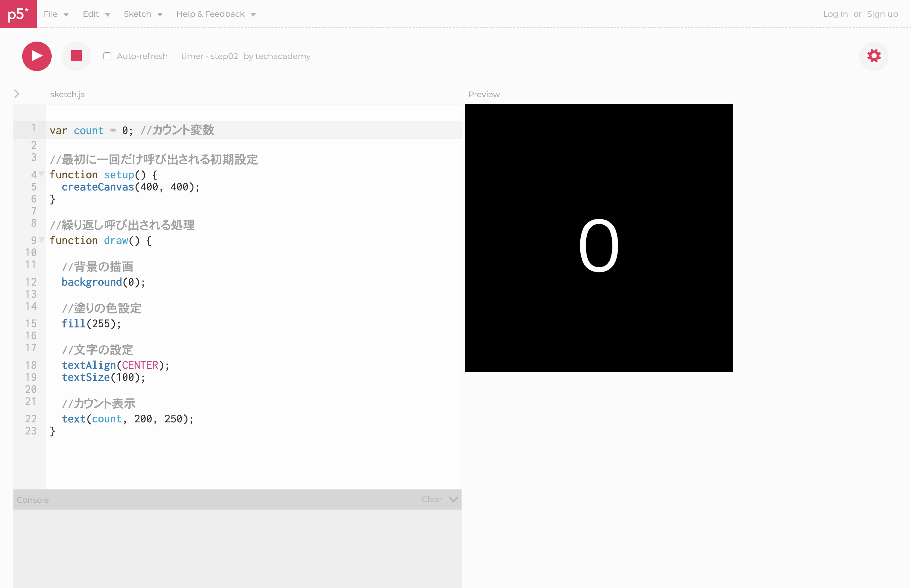Screen dimensions: 911x588
Task: Click the sketch name timer - step02
Action: 209,57
